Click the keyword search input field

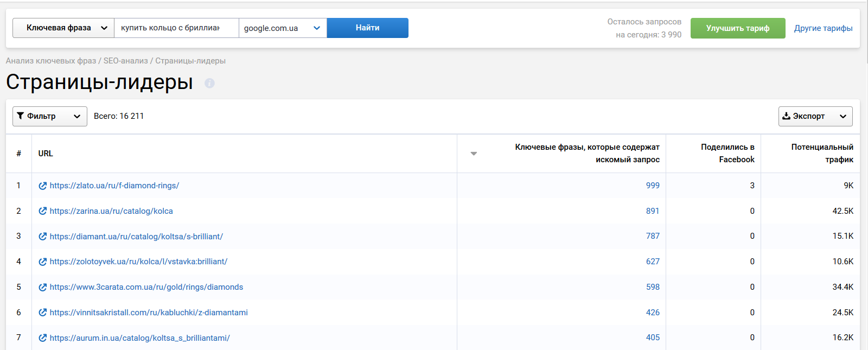pos(176,28)
